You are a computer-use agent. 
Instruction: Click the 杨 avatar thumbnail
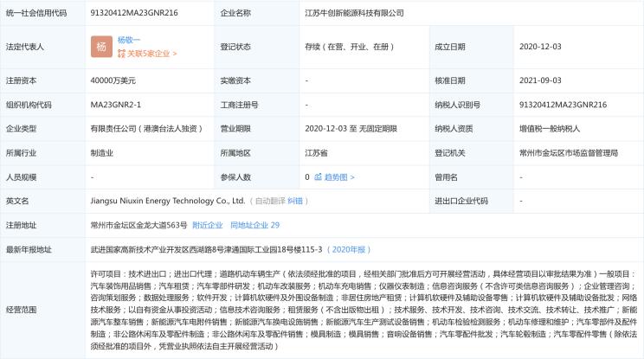(101, 46)
